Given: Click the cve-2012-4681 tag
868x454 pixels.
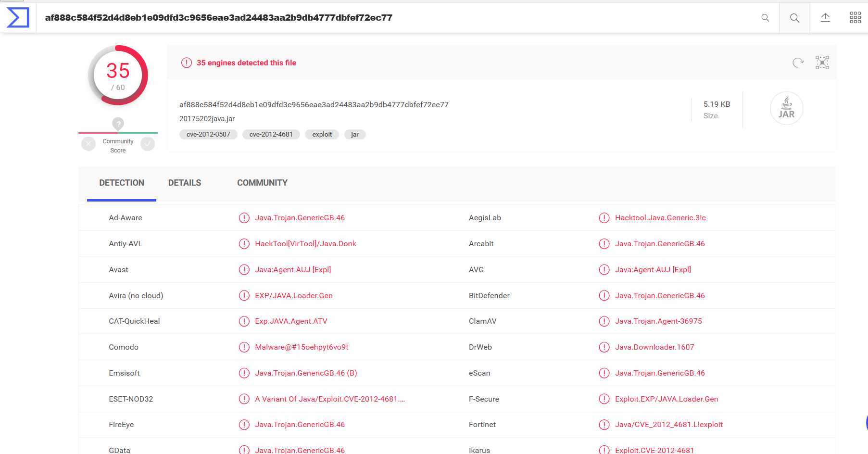Looking at the screenshot, I should point(271,135).
